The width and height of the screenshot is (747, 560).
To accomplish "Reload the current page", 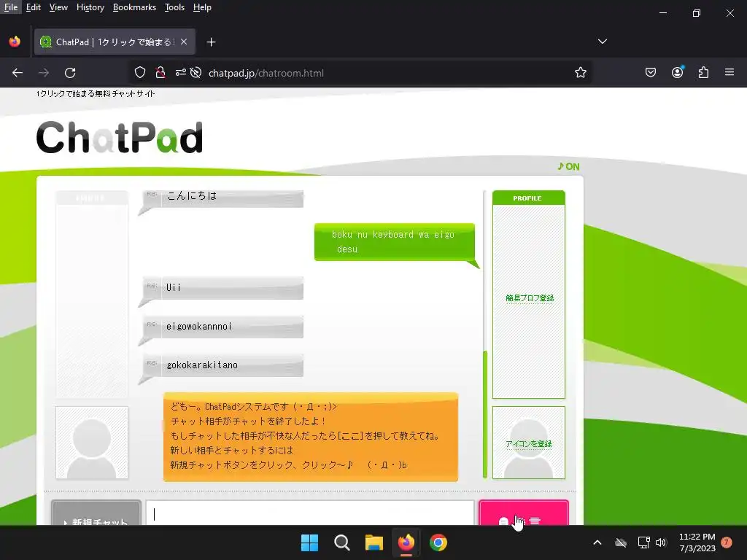I will pyautogui.click(x=70, y=73).
